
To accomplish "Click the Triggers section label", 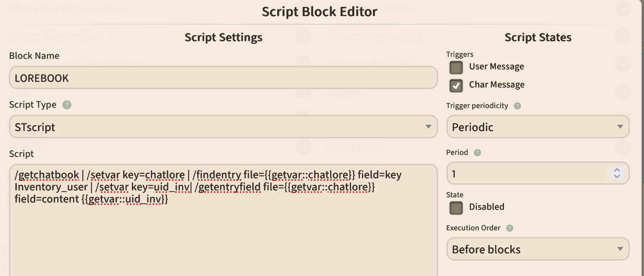I will coord(460,54).
